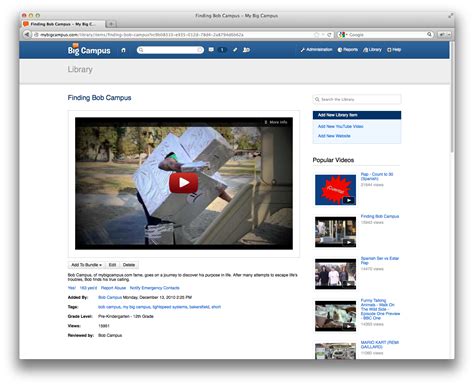Click Pre-Kindergarten - 12th Grade text
The image size is (474, 386).
pos(126,316)
